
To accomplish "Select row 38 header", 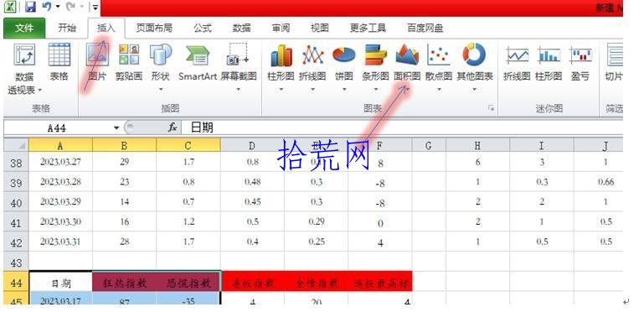I will coord(16,163).
